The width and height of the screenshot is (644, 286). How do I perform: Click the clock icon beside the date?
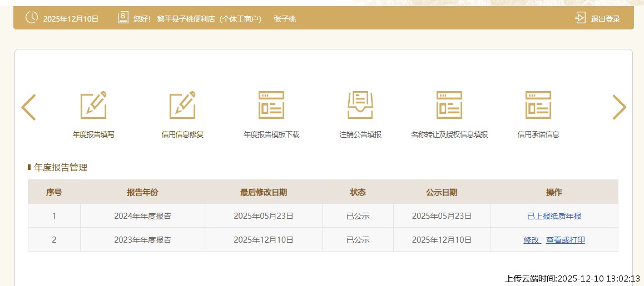32,18
